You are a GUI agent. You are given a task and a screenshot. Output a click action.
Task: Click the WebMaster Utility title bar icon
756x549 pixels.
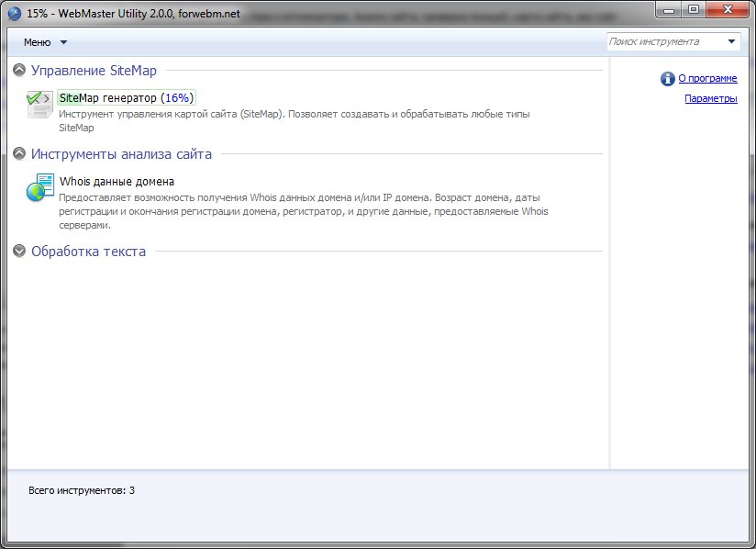[x=15, y=13]
